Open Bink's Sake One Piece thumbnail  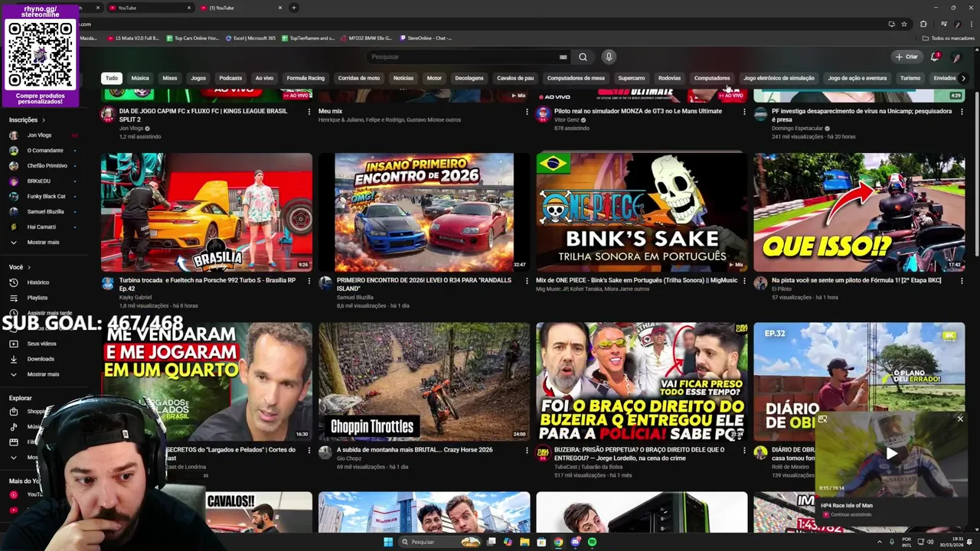pos(642,212)
